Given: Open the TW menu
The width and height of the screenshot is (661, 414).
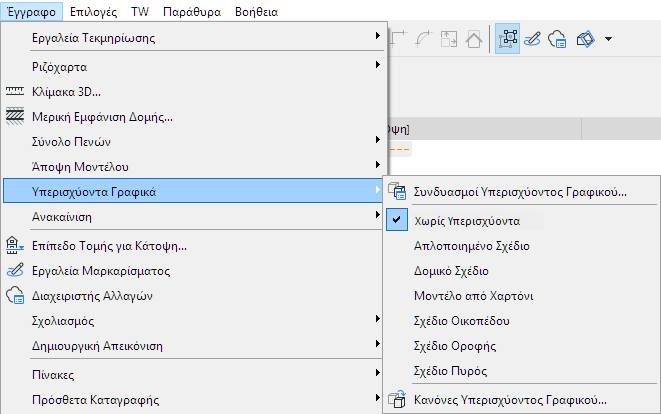Looking at the screenshot, I should (x=140, y=12).
